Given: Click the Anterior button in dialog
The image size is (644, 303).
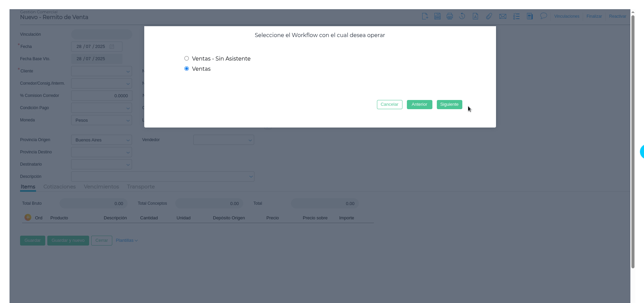Looking at the screenshot, I should 419,104.
